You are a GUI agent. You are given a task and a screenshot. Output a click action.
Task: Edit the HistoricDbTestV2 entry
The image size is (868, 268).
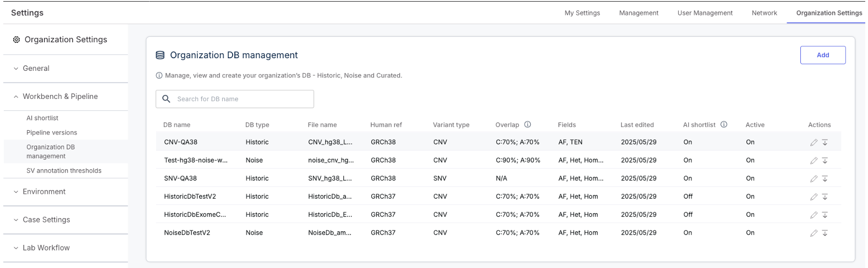click(x=814, y=197)
